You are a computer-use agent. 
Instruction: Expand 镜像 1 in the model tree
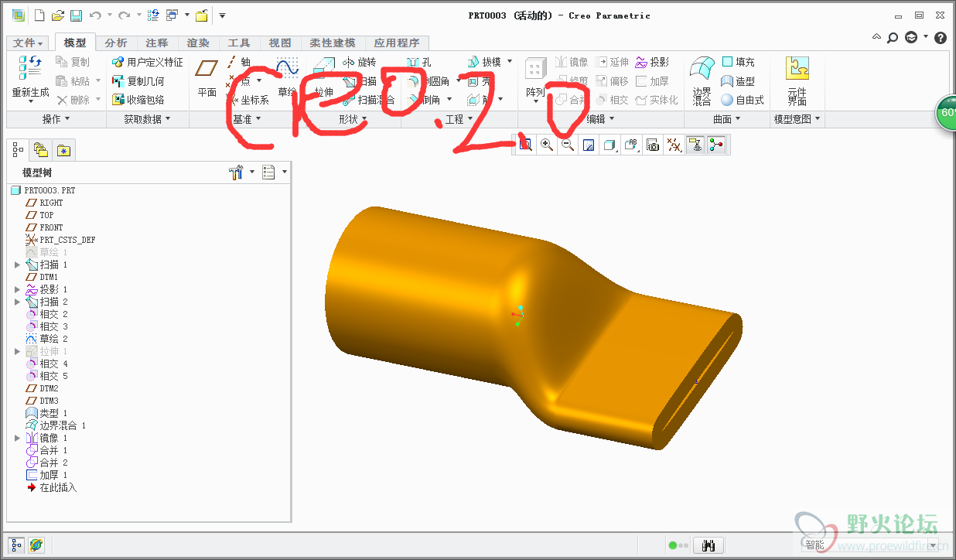(18, 438)
